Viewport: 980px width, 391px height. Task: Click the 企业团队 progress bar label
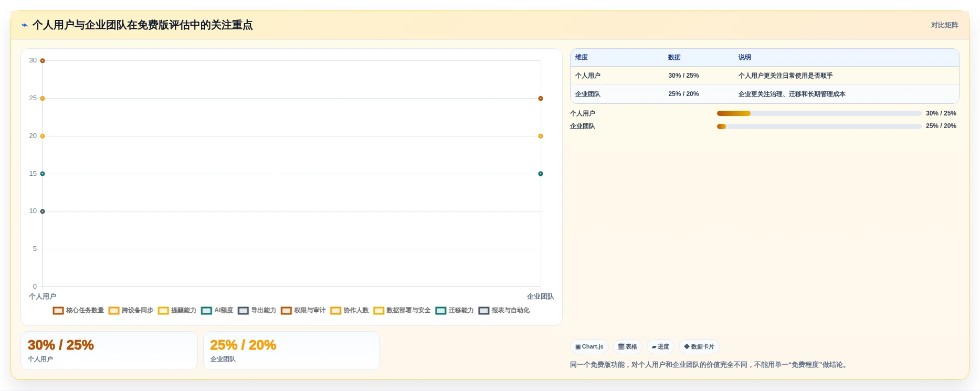[583, 126]
